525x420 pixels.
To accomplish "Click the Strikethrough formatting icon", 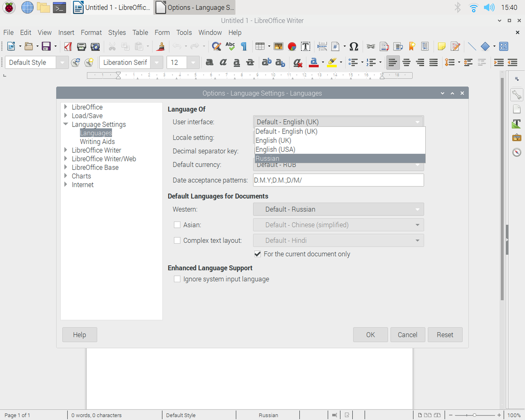I will click(250, 63).
